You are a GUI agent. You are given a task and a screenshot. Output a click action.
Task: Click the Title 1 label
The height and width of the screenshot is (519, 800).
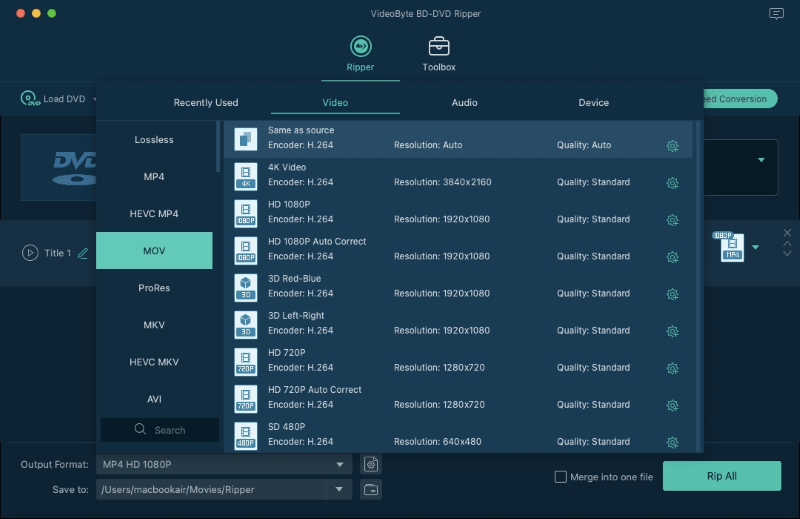(x=58, y=253)
